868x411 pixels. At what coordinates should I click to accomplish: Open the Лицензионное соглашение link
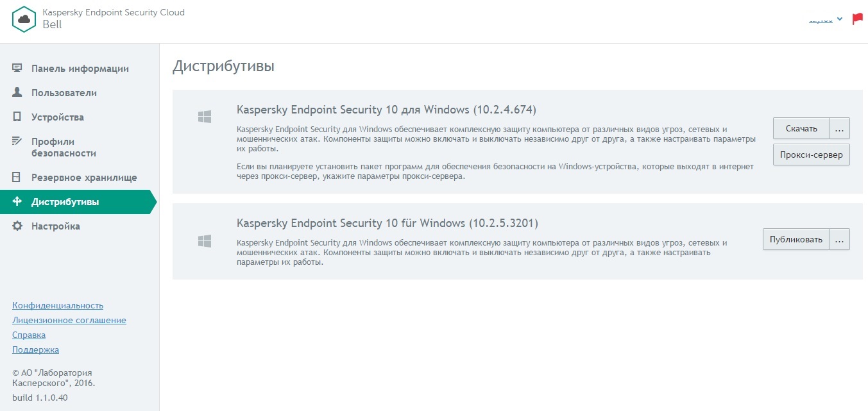[x=69, y=320]
